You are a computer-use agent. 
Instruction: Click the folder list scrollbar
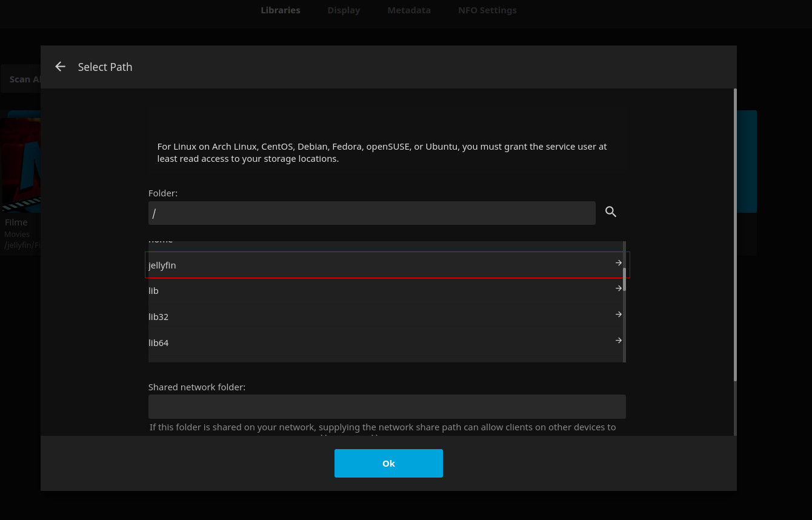click(624, 279)
